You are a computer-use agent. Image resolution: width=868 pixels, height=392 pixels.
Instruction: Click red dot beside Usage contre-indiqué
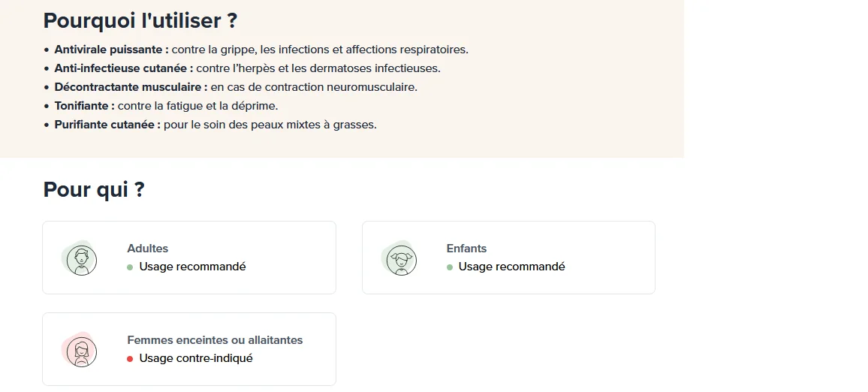tap(130, 359)
